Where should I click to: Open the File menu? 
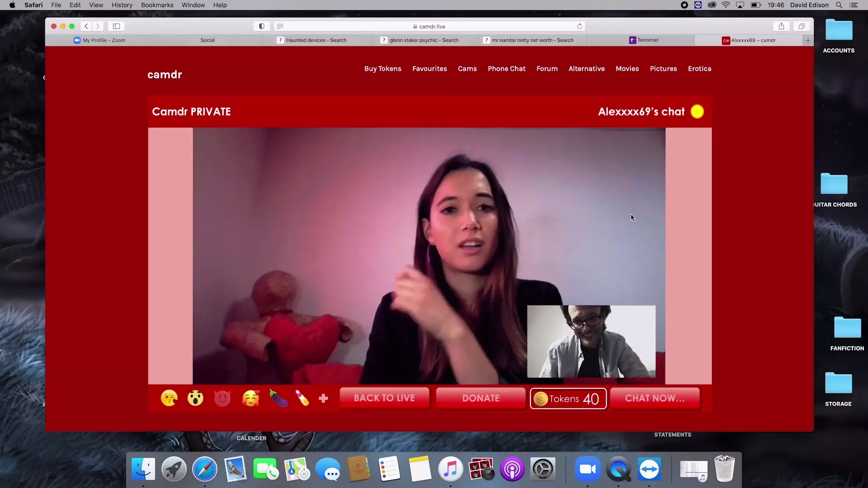(56, 5)
